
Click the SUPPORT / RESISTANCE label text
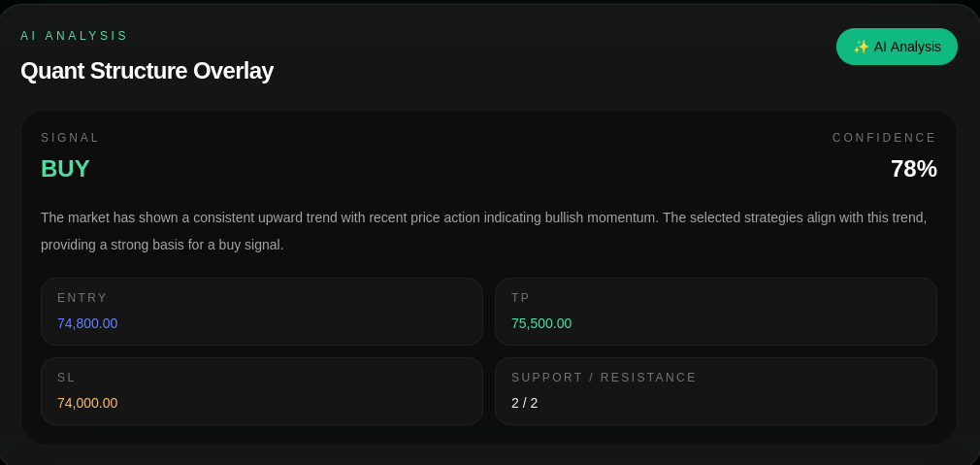pyautogui.click(x=604, y=378)
